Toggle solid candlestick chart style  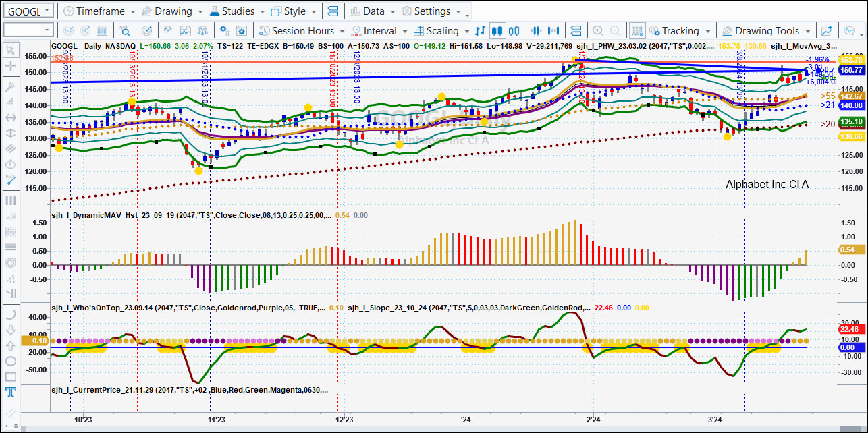pyautogui.click(x=497, y=31)
